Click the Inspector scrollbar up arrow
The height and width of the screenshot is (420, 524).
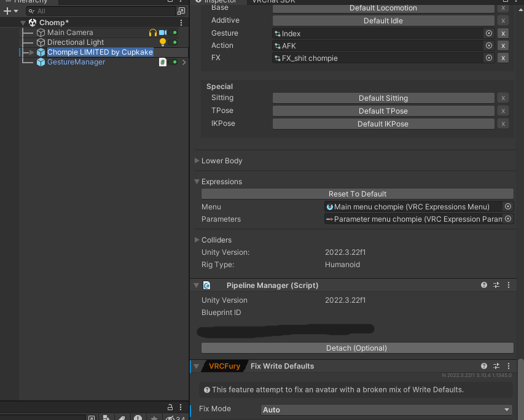click(x=521, y=10)
